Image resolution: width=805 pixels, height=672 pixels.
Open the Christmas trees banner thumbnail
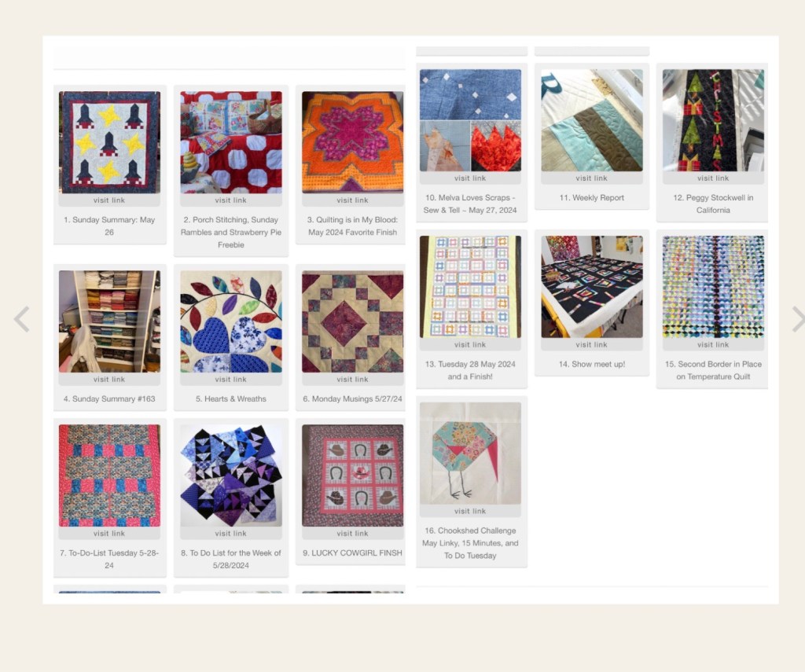click(x=713, y=120)
